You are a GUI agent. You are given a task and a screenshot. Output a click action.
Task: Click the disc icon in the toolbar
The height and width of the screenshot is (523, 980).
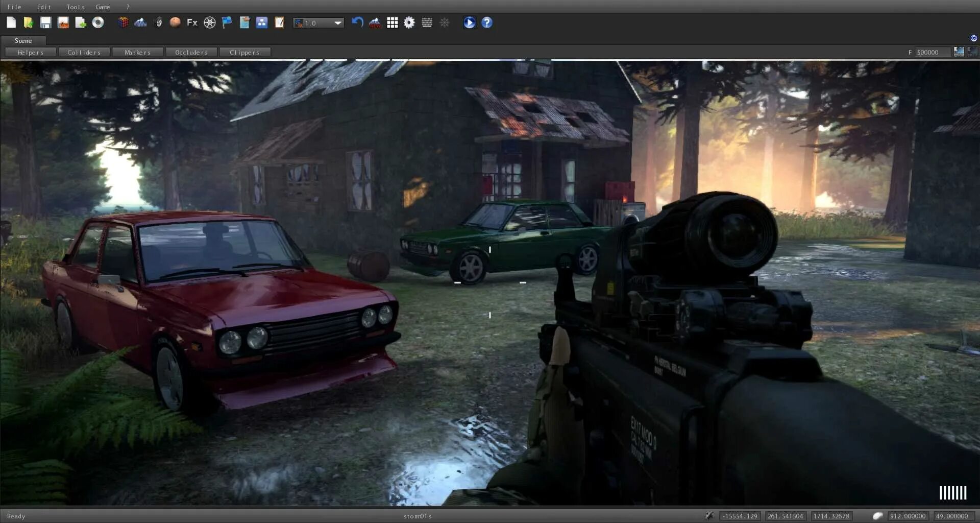point(98,22)
